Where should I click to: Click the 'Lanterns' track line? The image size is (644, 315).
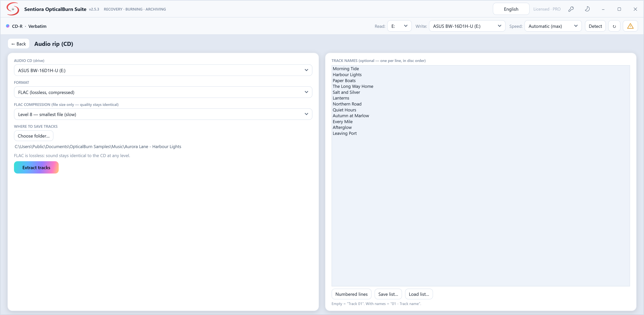[341, 98]
